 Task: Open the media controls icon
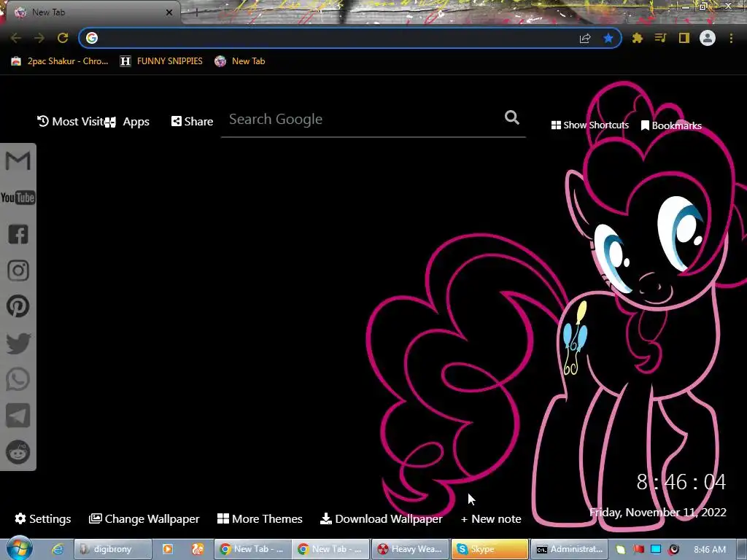tap(660, 38)
